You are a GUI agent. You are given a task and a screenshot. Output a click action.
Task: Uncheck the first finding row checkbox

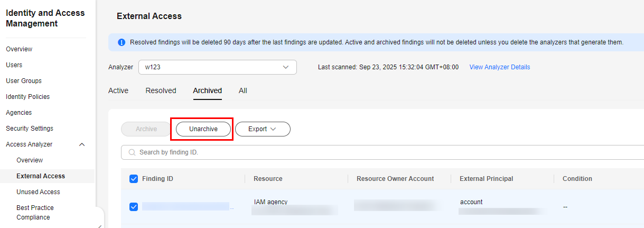coord(134,207)
